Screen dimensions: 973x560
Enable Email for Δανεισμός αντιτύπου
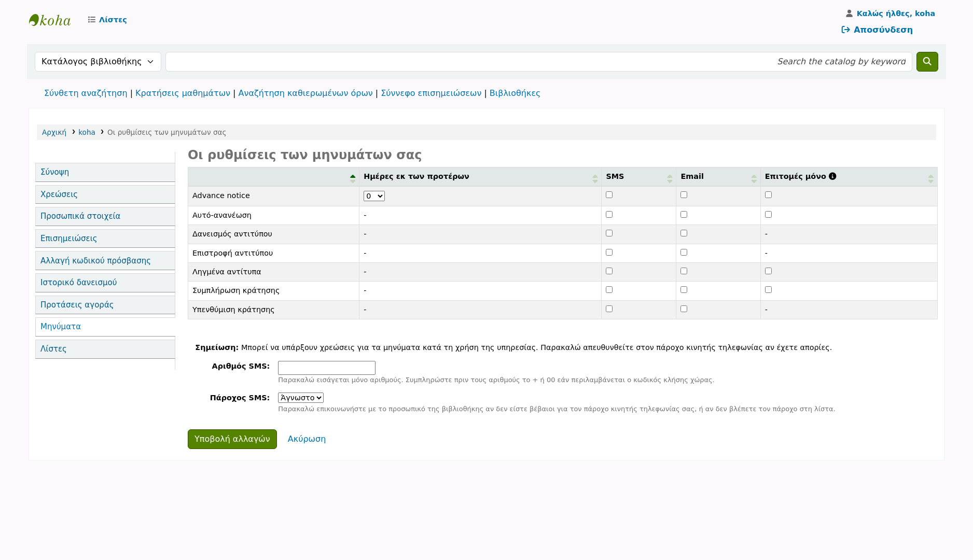coord(684,233)
